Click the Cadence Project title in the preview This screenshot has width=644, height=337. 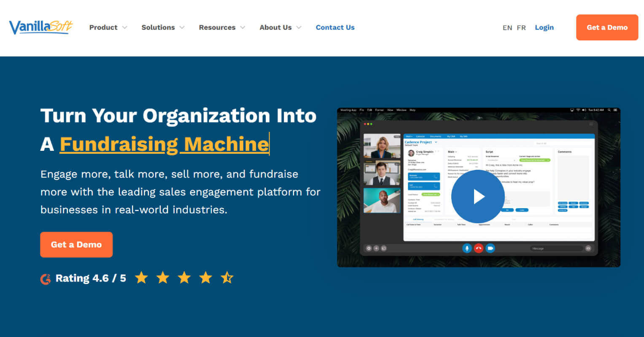pos(418,142)
